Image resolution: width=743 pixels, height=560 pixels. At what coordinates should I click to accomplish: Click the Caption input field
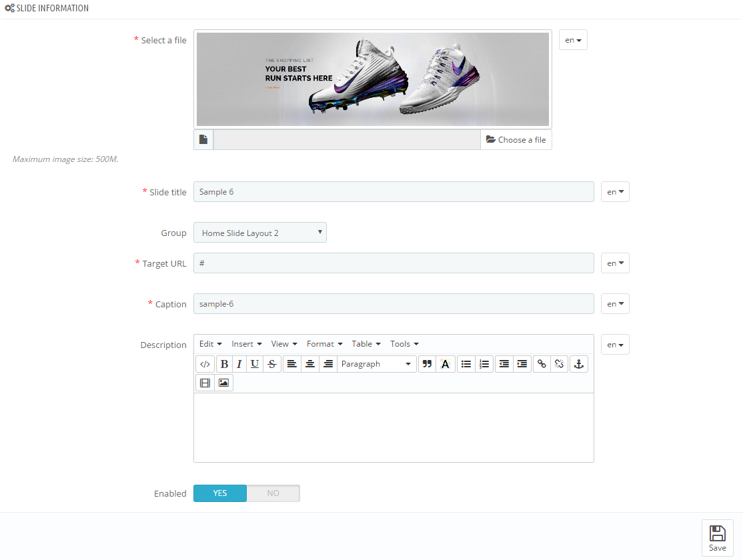click(394, 304)
